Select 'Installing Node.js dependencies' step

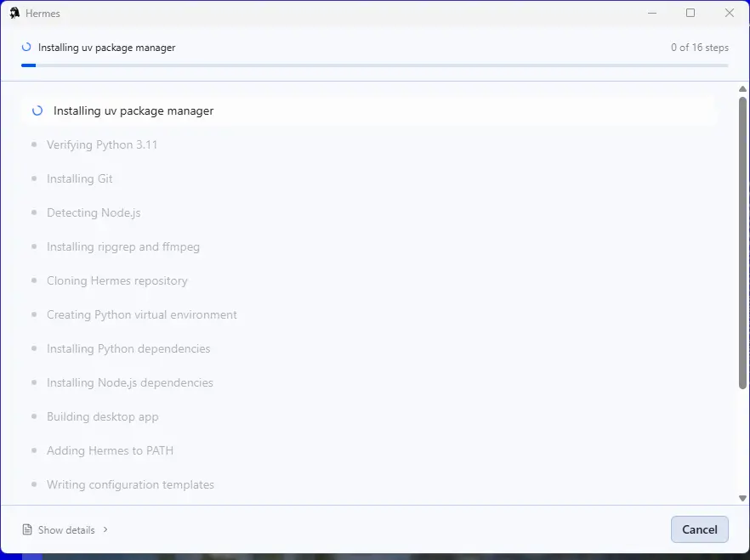tap(129, 382)
